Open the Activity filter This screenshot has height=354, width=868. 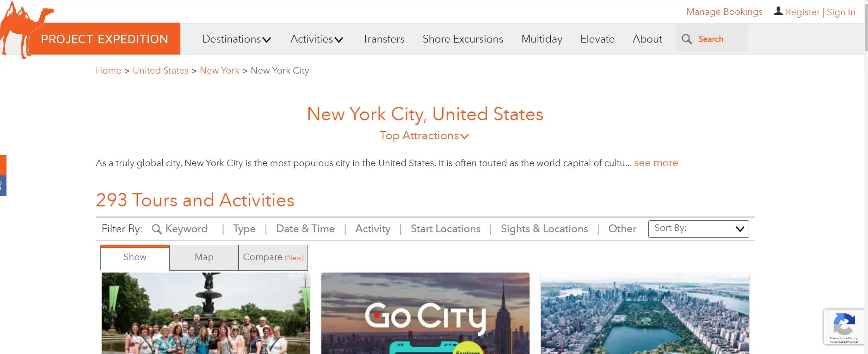(373, 229)
